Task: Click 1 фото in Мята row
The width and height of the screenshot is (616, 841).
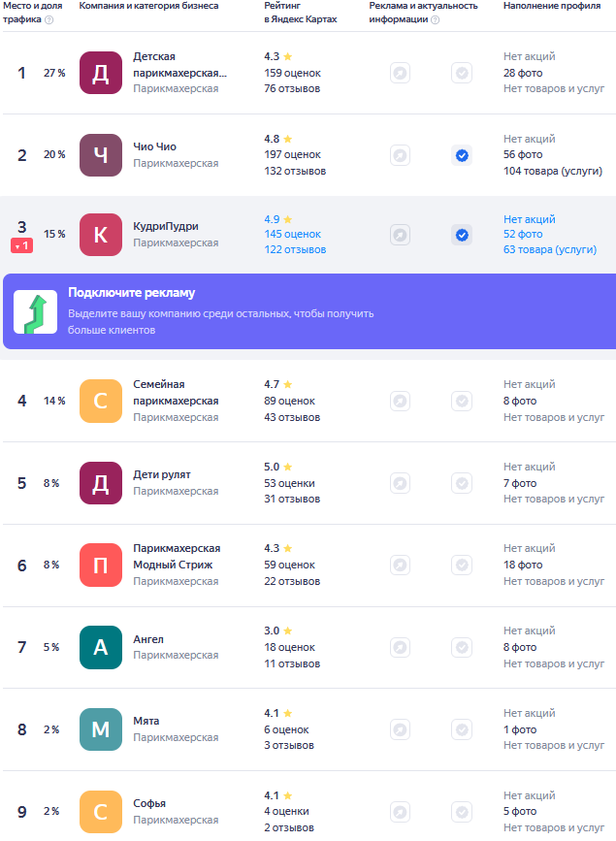Action: click(x=520, y=729)
